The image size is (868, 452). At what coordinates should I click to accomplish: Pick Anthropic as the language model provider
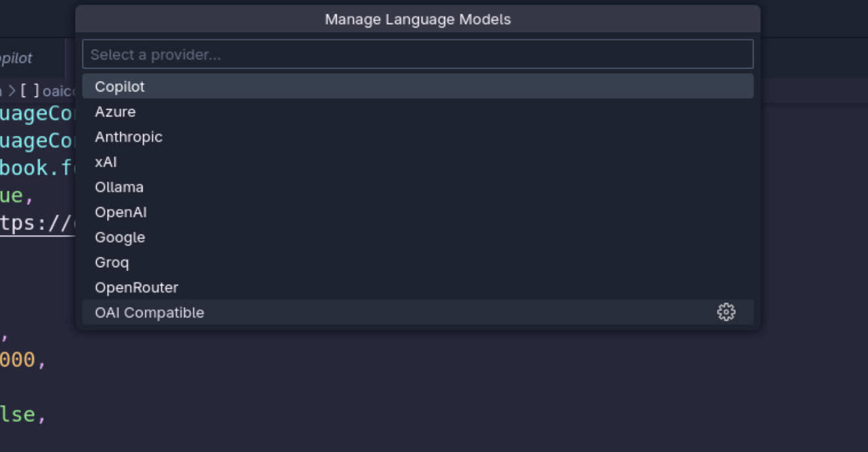(x=128, y=137)
